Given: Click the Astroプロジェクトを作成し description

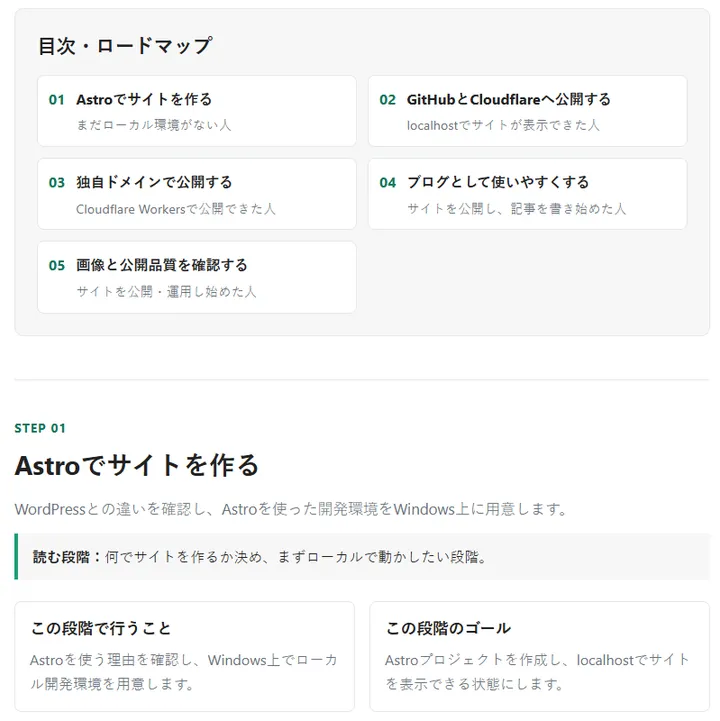Looking at the screenshot, I should click(x=537, y=672).
